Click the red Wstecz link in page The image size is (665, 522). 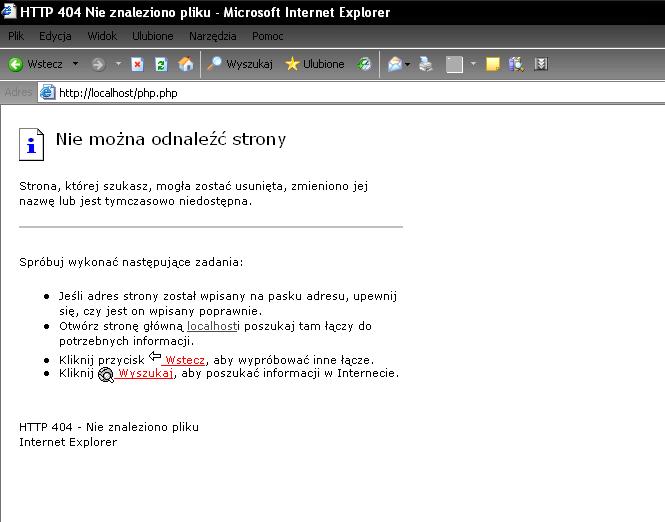[x=185, y=360]
